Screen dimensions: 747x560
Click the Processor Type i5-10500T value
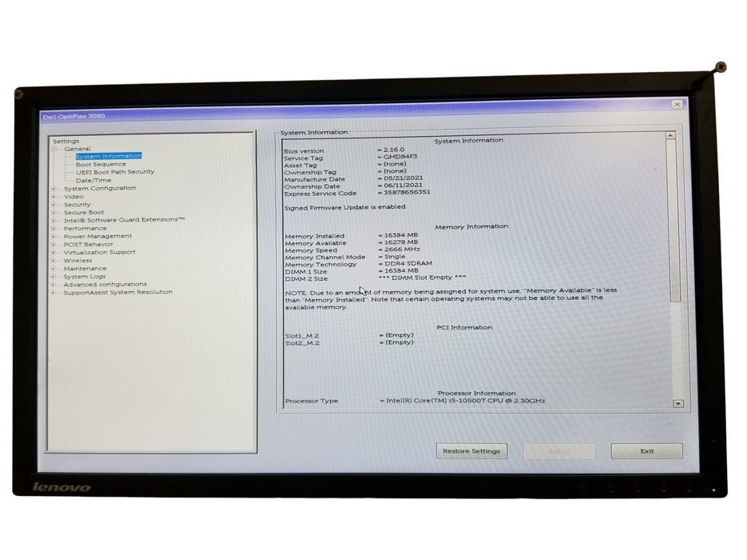pyautogui.click(x=466, y=401)
